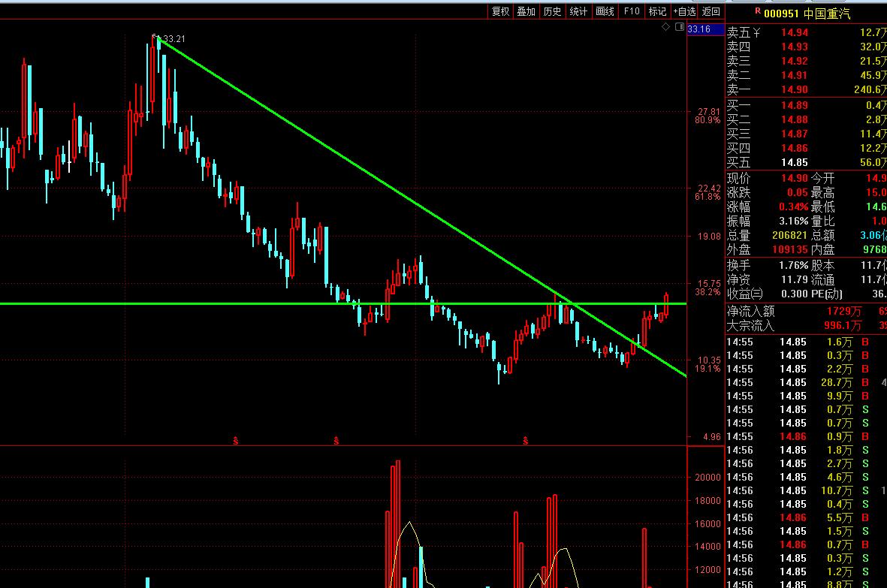Click the middle red S marker below chart
The height and width of the screenshot is (588, 887).
point(336,441)
